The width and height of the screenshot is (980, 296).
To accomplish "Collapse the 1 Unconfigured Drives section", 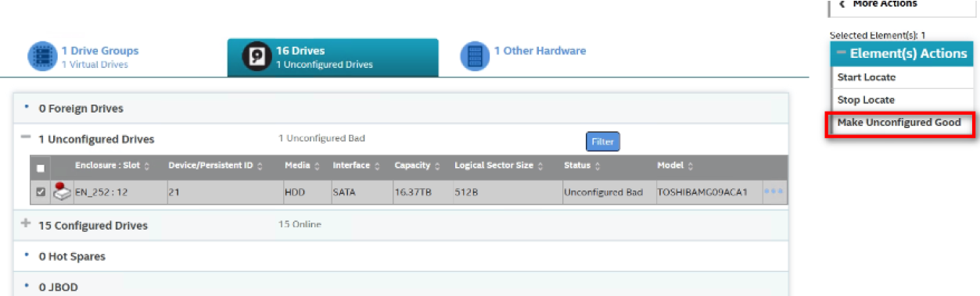I will (x=26, y=137).
